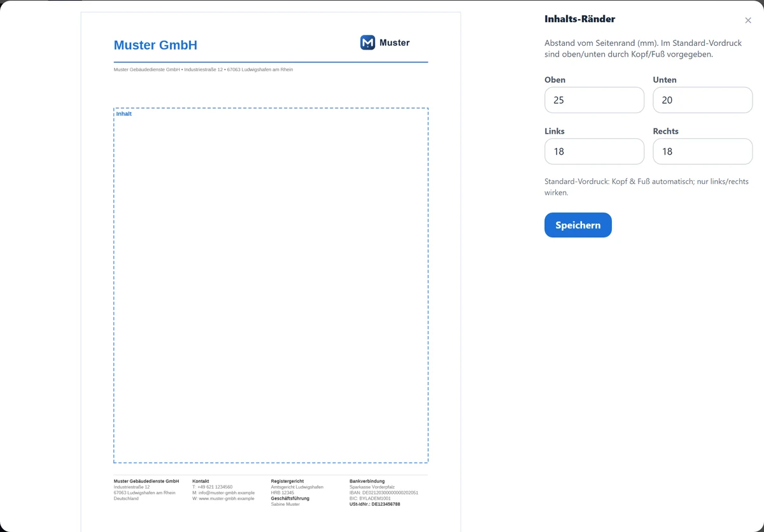Click "BIC: BYLADEM1001" in the footer

click(371, 498)
